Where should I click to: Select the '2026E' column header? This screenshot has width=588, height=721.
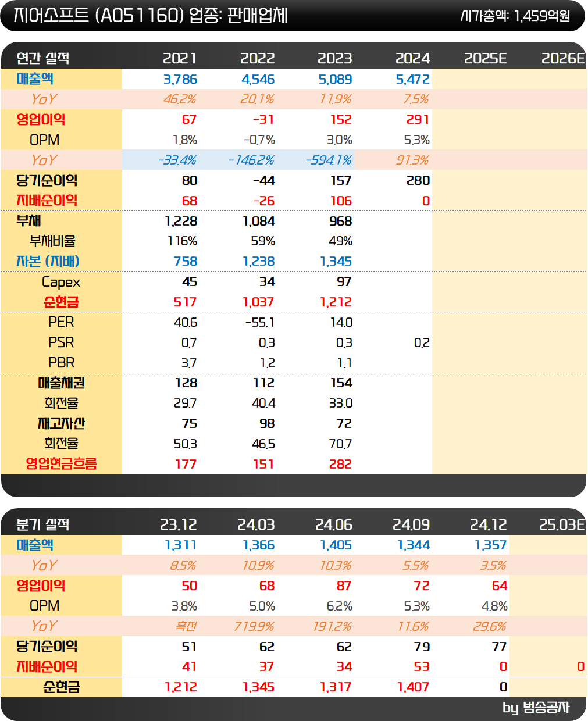click(562, 58)
